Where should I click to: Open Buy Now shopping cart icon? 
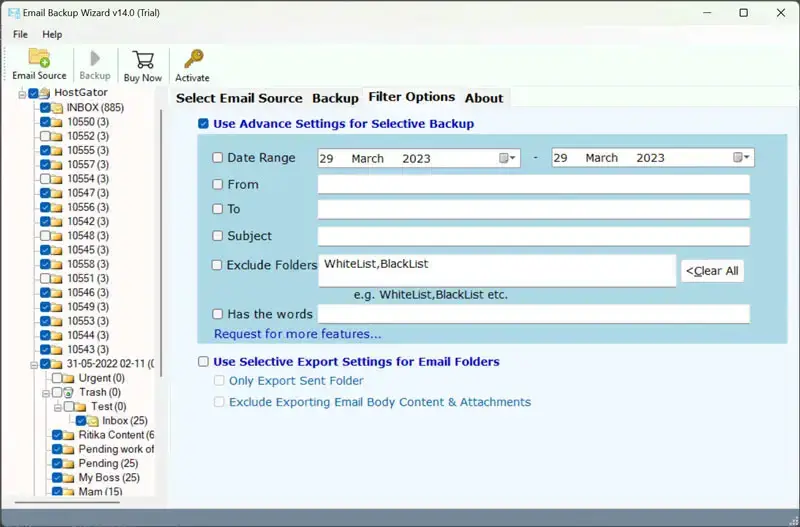[x=143, y=58]
